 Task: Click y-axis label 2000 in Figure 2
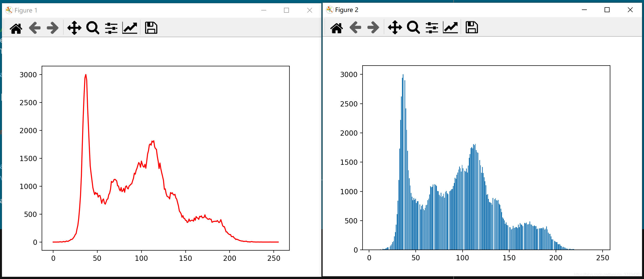tap(349, 133)
